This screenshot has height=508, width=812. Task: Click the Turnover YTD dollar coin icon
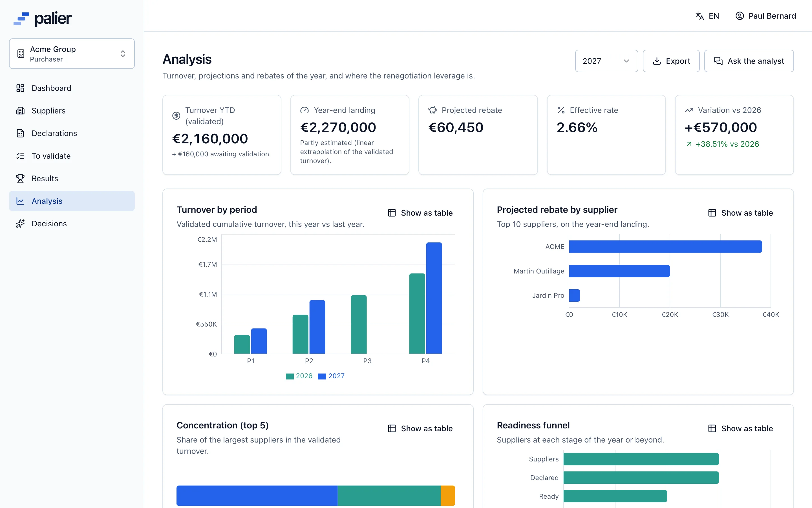(176, 116)
